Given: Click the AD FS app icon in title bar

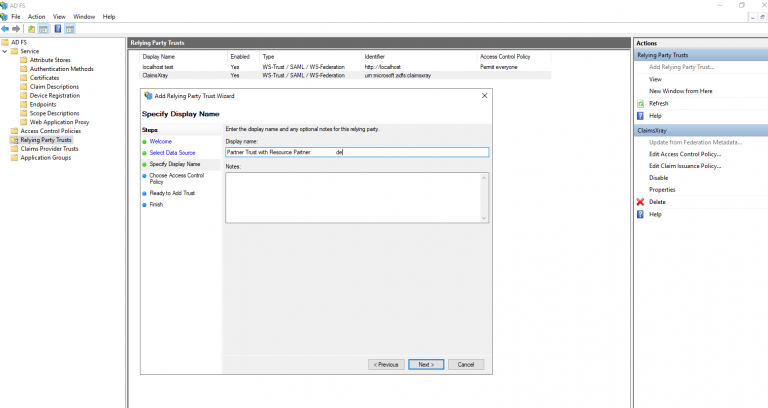Looking at the screenshot, I should (x=4, y=5).
